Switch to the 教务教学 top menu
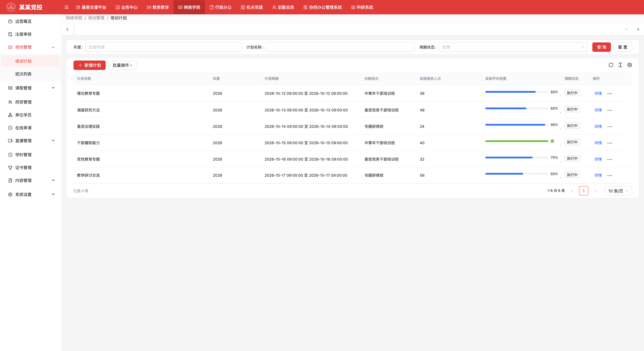 [x=158, y=7]
